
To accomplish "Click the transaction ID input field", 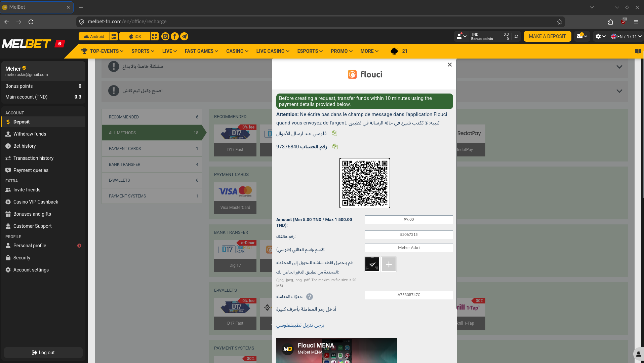I will pos(409,295).
